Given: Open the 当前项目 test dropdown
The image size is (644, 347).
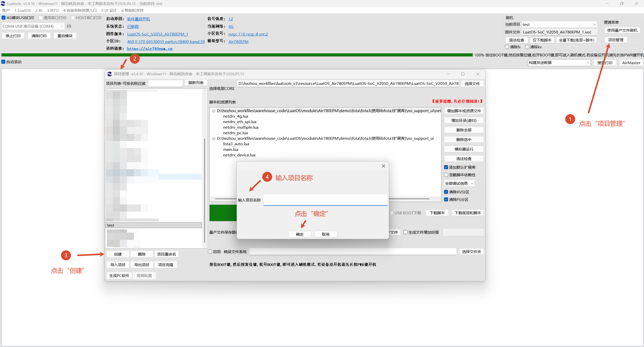Looking at the screenshot, I should 559,24.
